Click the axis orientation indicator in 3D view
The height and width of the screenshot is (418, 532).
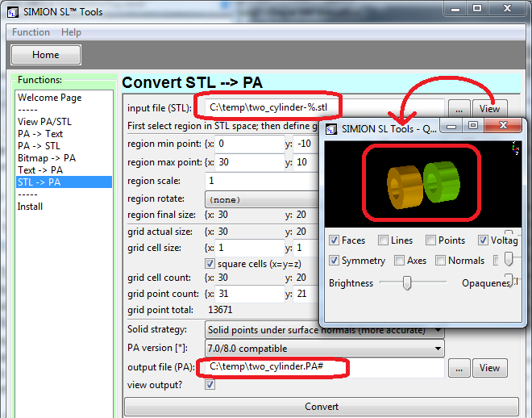coord(515,148)
